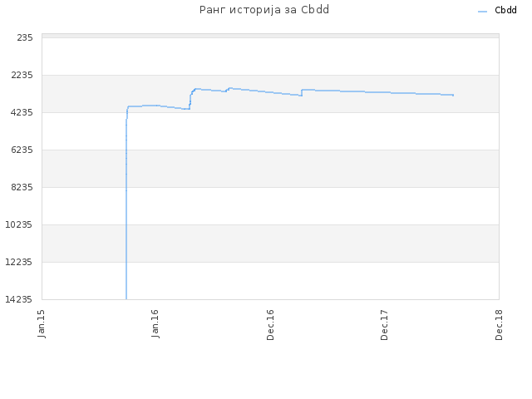Click the Dec.18 x-axis label
This screenshot has height=399, width=532.
[499, 325]
